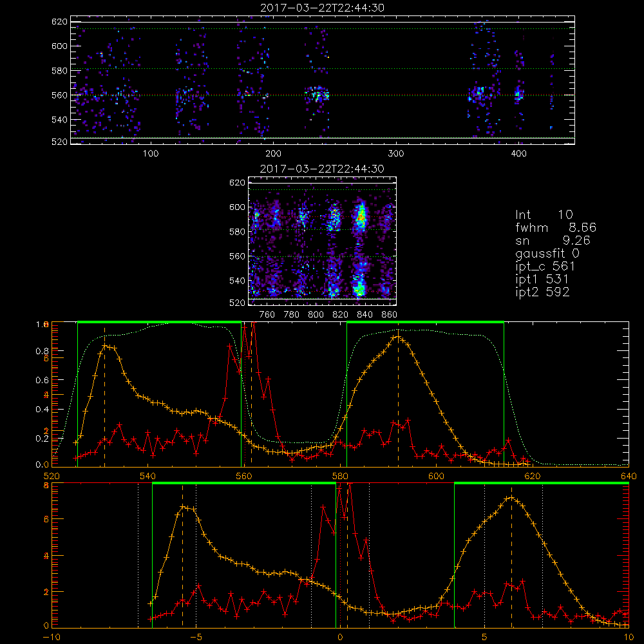644x644 pixels.
Task: Click x-axis label -10 on bottom profile plot
Action: [x=52, y=638]
